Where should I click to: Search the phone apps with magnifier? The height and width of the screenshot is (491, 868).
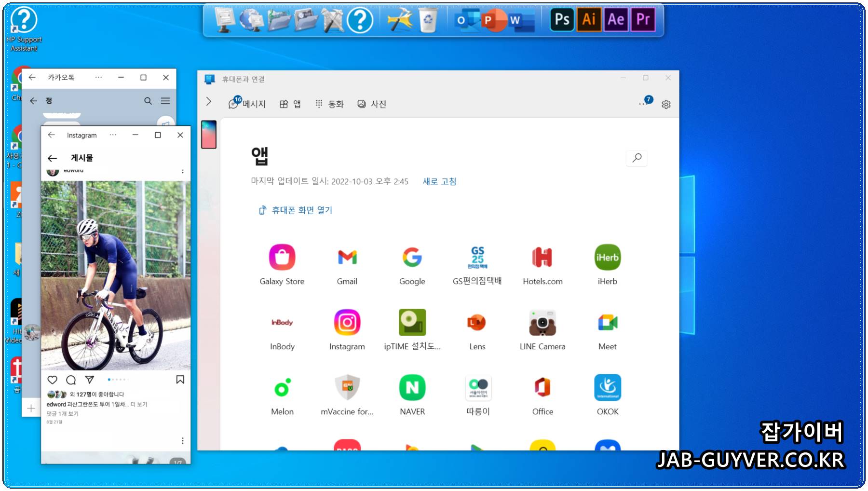pyautogui.click(x=637, y=158)
